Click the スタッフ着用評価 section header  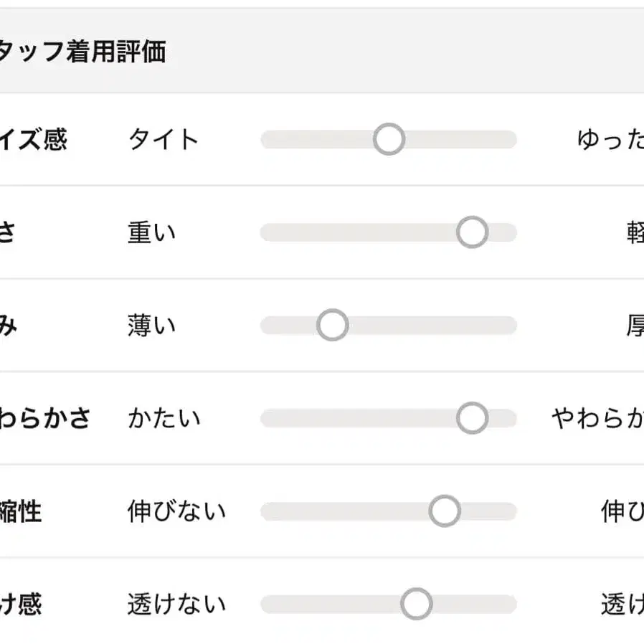tap(82, 52)
